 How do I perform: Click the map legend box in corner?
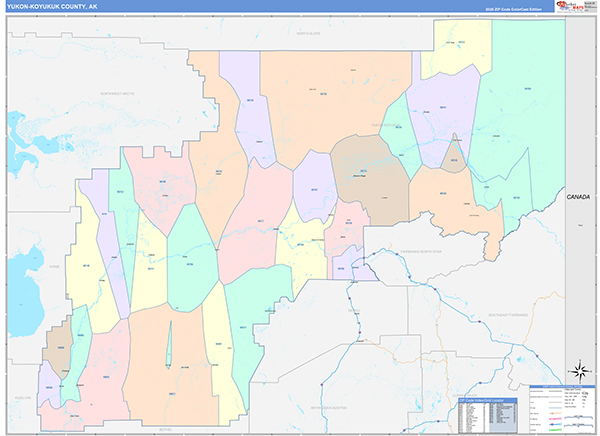(561, 409)
